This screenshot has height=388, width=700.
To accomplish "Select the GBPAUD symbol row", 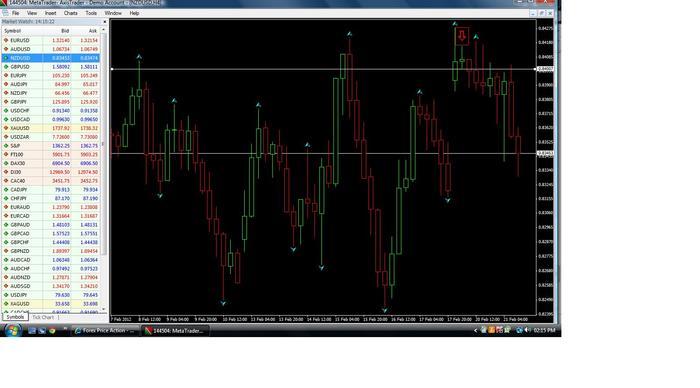I will [x=51, y=225].
